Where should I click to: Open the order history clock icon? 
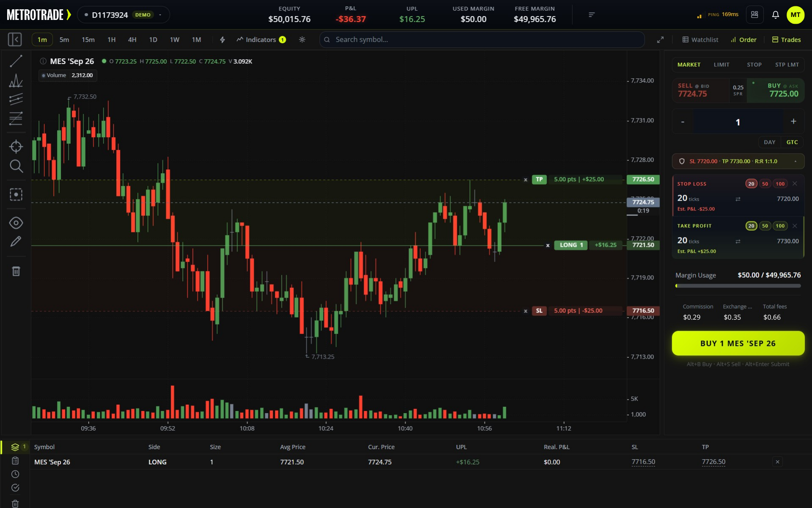(x=15, y=474)
